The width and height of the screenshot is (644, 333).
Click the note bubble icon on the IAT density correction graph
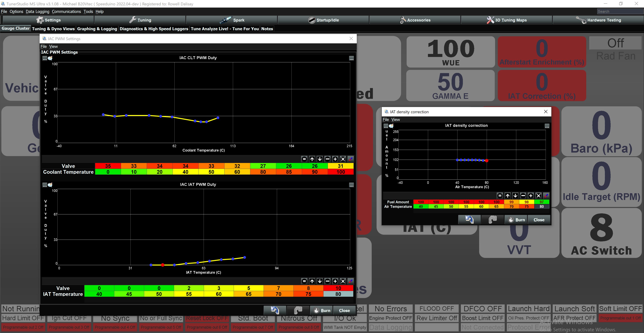point(392,126)
